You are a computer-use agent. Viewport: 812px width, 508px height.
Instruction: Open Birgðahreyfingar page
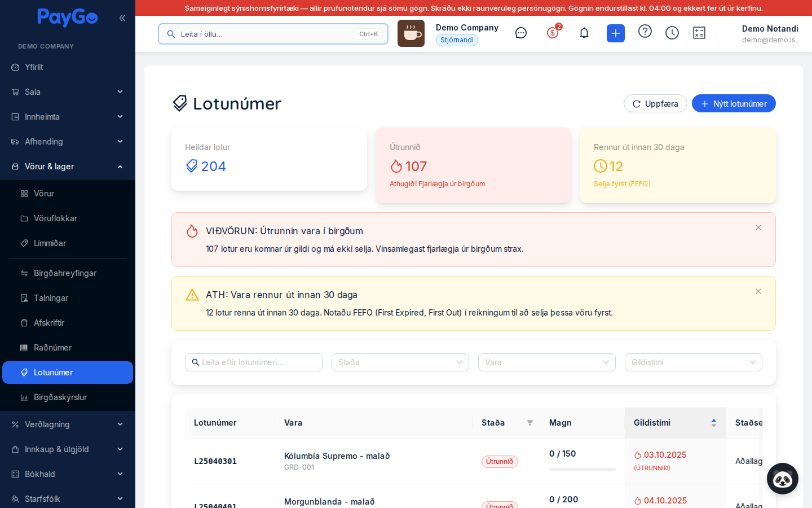[68, 273]
